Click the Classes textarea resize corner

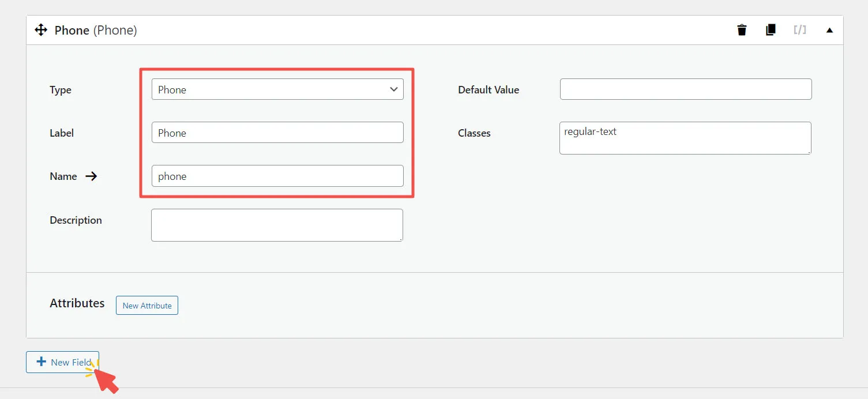click(x=809, y=152)
